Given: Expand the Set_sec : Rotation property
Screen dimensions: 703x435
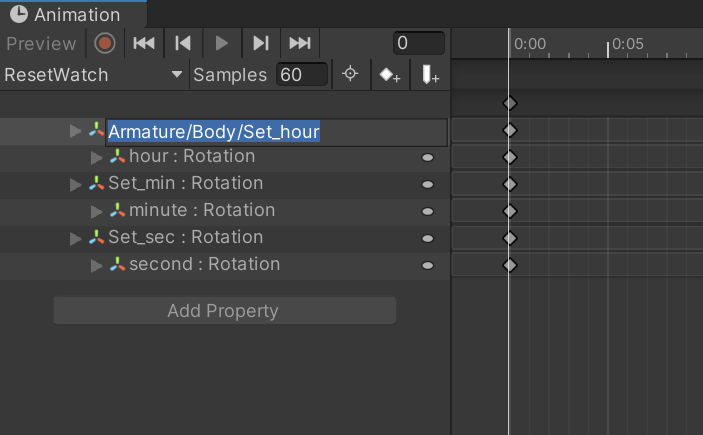Looking at the screenshot, I should click(x=75, y=238).
